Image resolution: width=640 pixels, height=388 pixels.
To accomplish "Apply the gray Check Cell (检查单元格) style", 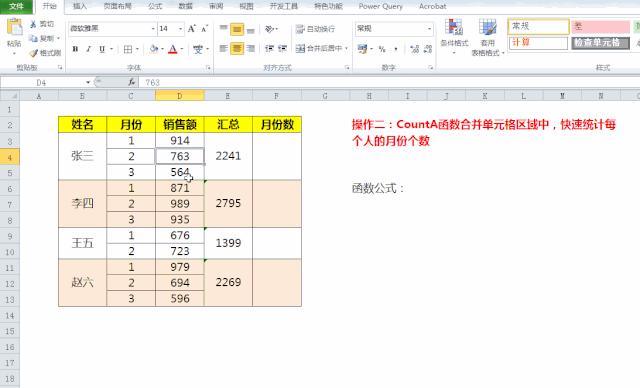I will 600,42.
